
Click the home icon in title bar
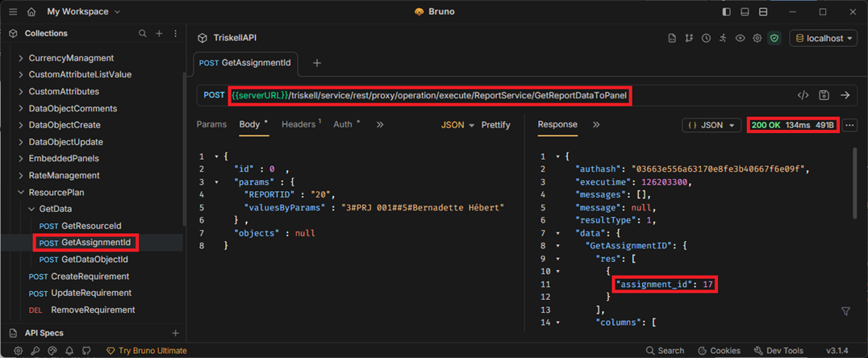[31, 11]
